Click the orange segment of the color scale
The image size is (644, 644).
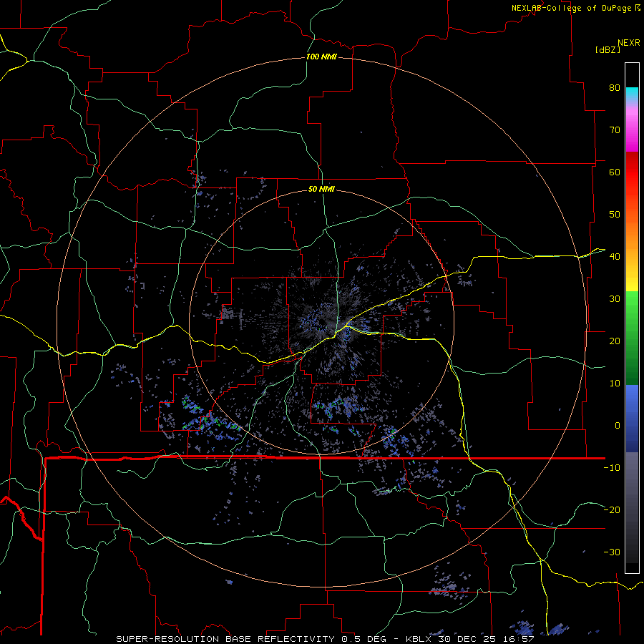tap(632, 243)
